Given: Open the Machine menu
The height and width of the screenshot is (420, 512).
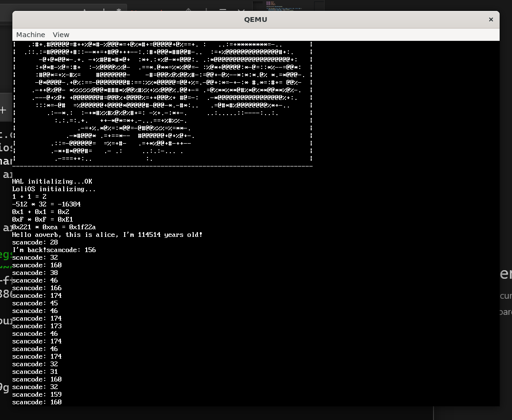Looking at the screenshot, I should point(30,35).
